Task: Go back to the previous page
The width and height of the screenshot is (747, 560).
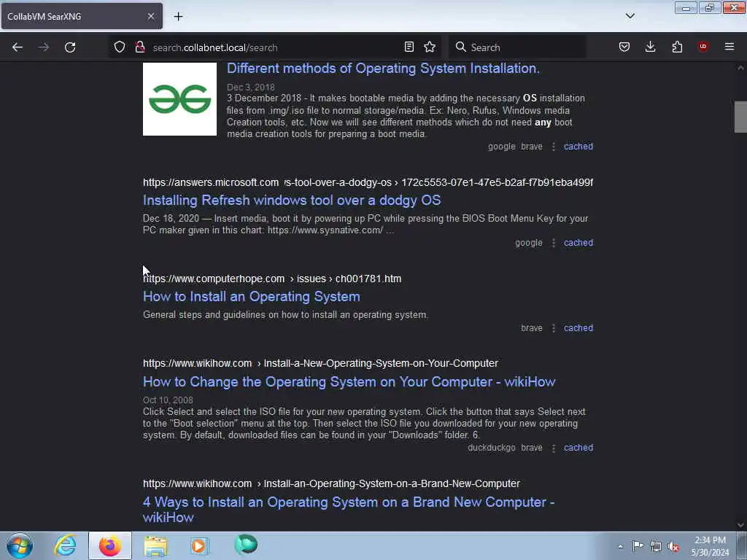Action: [18, 47]
